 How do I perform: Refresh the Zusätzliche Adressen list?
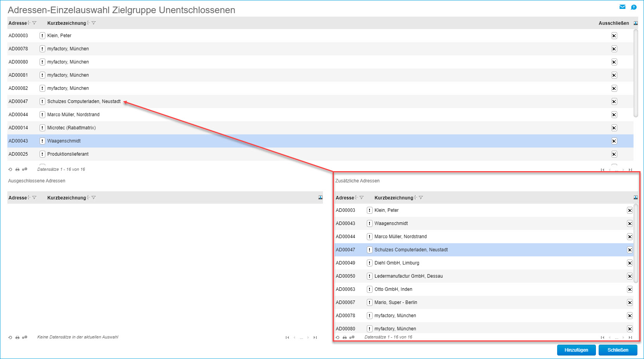338,337
